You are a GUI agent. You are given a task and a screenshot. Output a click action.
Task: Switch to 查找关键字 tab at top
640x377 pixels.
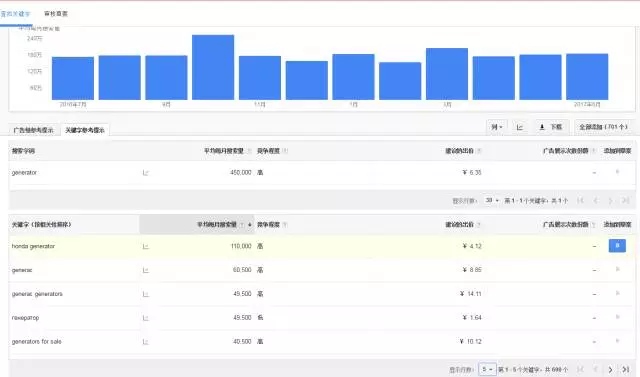tap(15, 14)
